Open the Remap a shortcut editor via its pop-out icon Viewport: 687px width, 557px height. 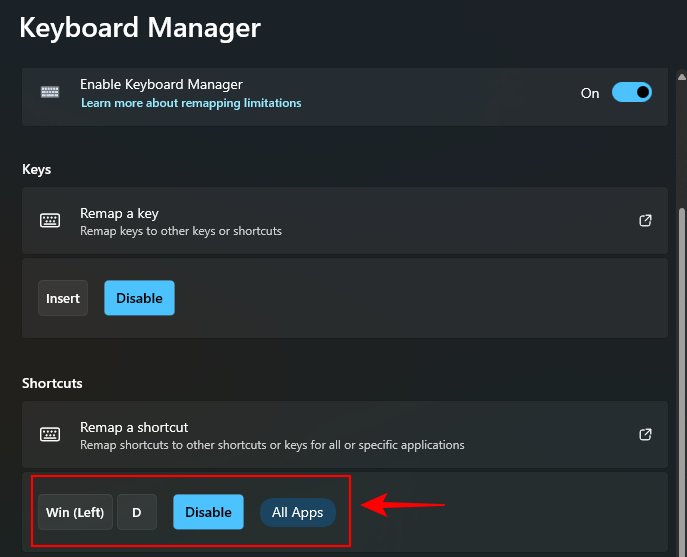tap(645, 435)
